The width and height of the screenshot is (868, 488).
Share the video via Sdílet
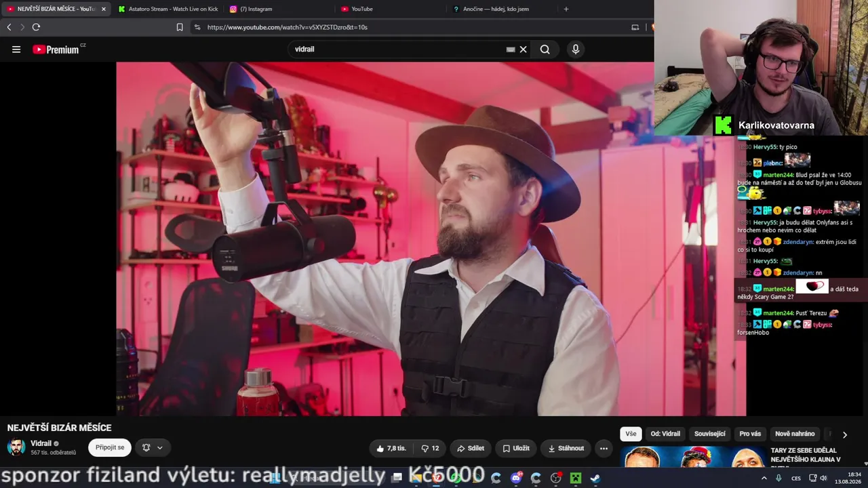click(470, 448)
